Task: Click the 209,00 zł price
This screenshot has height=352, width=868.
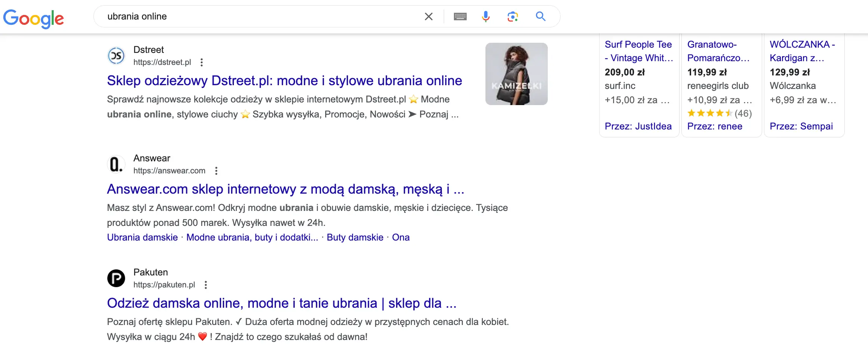Action: [625, 72]
